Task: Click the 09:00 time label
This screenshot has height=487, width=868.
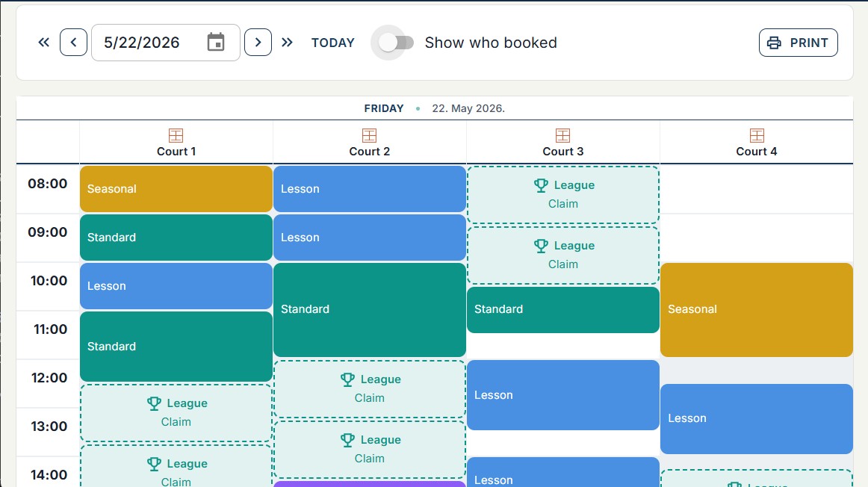Action: click(x=48, y=232)
